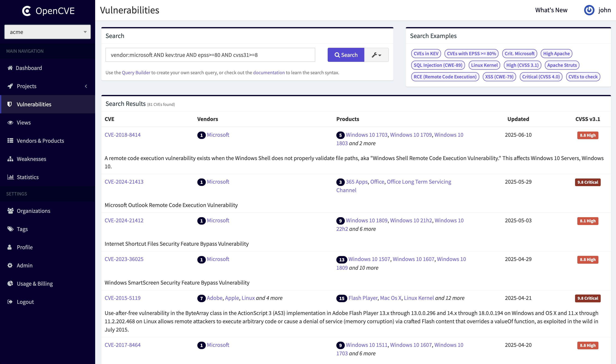Screen dimensions: 616x364
Task: Open Vendors & Products menu item
Action: pos(40,141)
